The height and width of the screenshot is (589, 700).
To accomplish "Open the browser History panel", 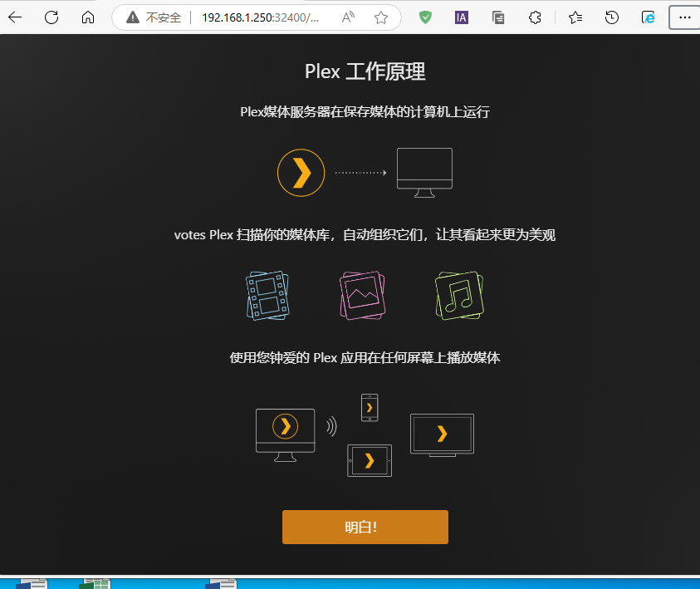I will [612, 17].
